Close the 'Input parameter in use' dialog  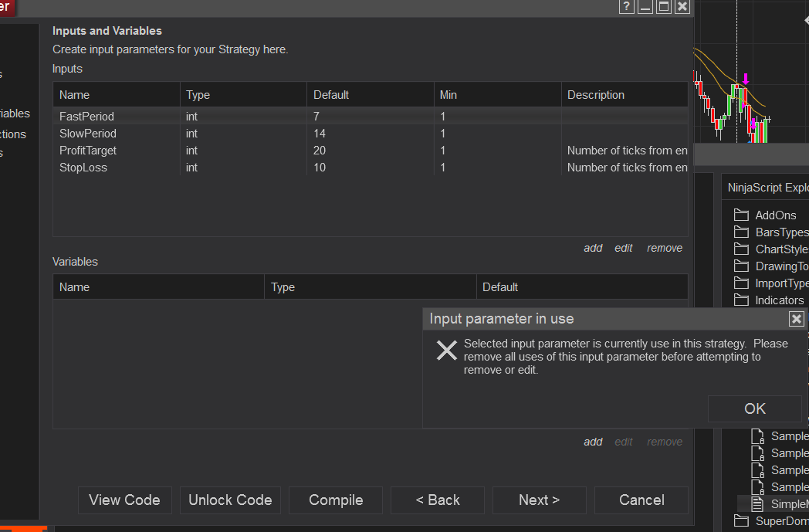pyautogui.click(x=797, y=319)
